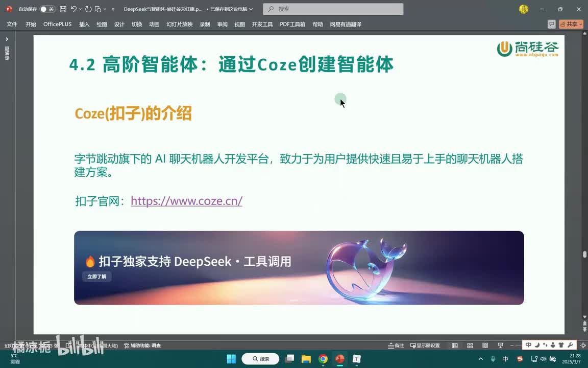Start the slide show from status bar icon

pyautogui.click(x=500, y=346)
